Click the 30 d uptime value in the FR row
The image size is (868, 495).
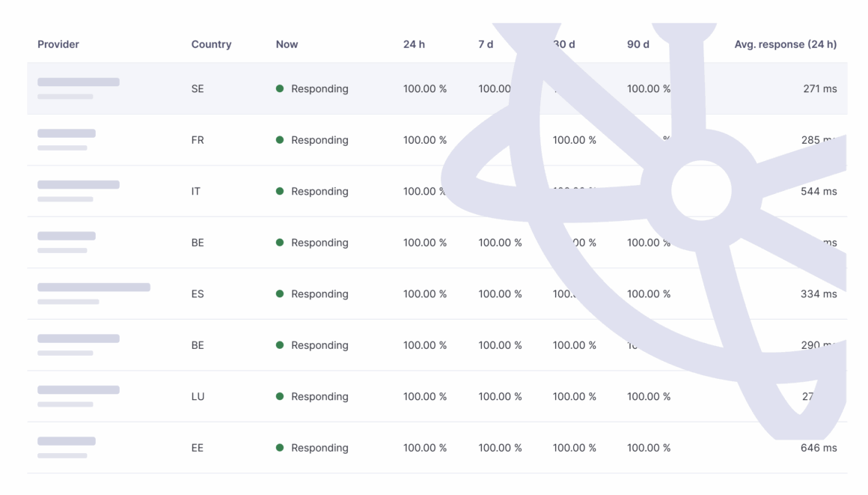(574, 140)
